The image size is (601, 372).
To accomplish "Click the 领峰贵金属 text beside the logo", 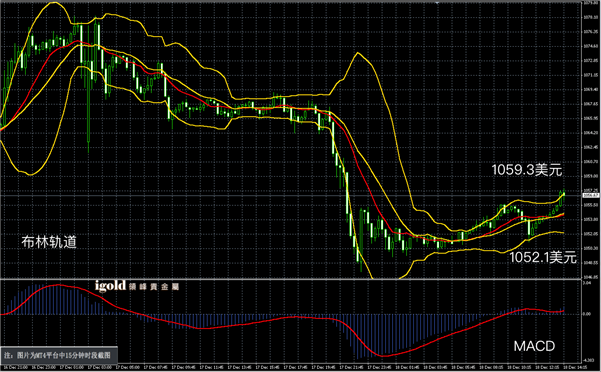I will click(x=154, y=287).
